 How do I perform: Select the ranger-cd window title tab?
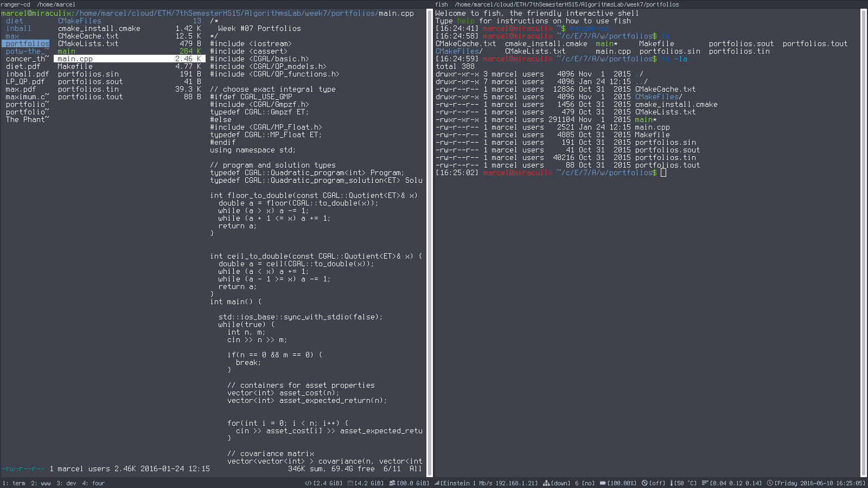click(38, 4)
